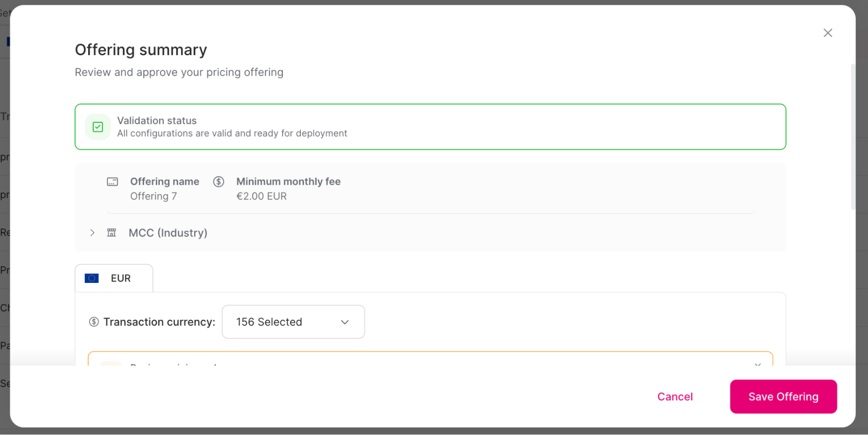Select the MCC (Industry) row
Screen dimensions: 868x435
pyautogui.click(x=168, y=232)
